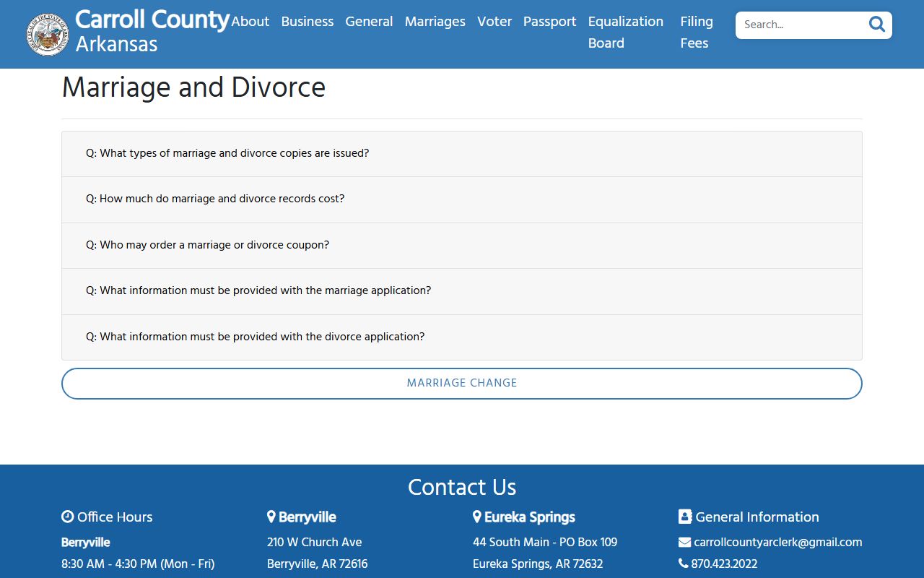The width and height of the screenshot is (924, 578).
Task: Click the phone icon beside 870.423.2022
Action: pos(683,564)
